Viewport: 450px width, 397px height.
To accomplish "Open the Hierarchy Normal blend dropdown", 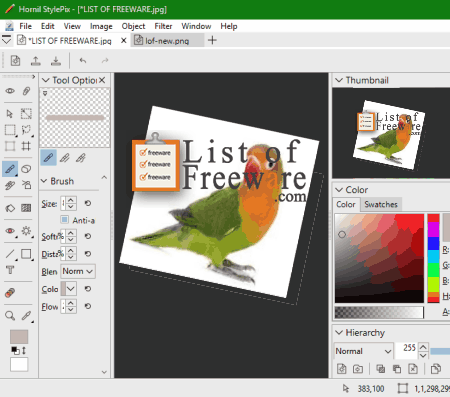I will click(x=363, y=351).
